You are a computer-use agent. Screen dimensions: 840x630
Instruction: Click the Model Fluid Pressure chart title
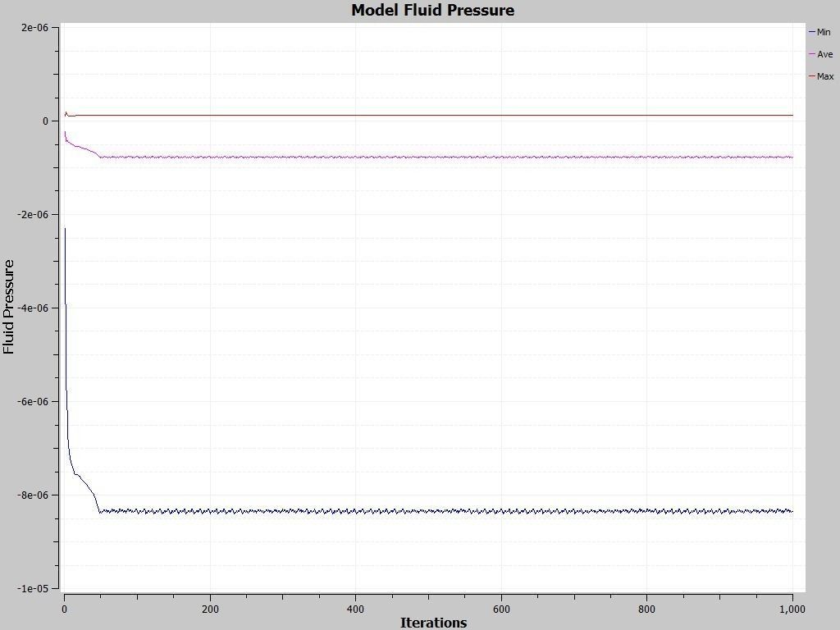coord(433,10)
